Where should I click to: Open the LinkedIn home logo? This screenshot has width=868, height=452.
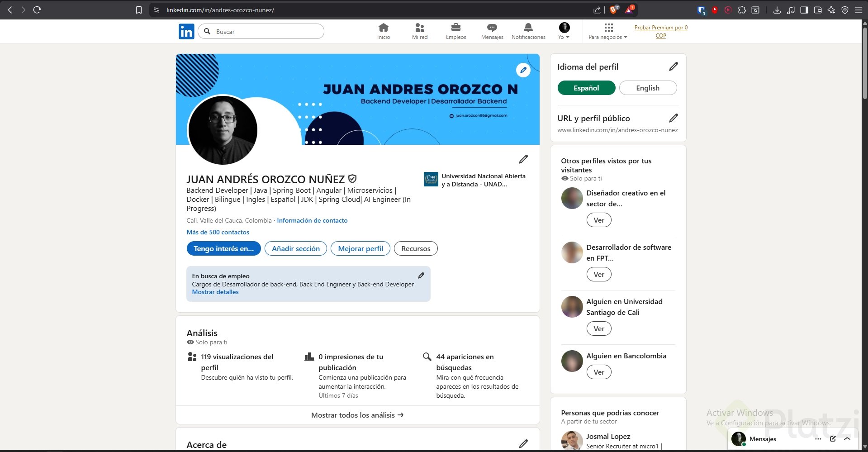(x=186, y=32)
